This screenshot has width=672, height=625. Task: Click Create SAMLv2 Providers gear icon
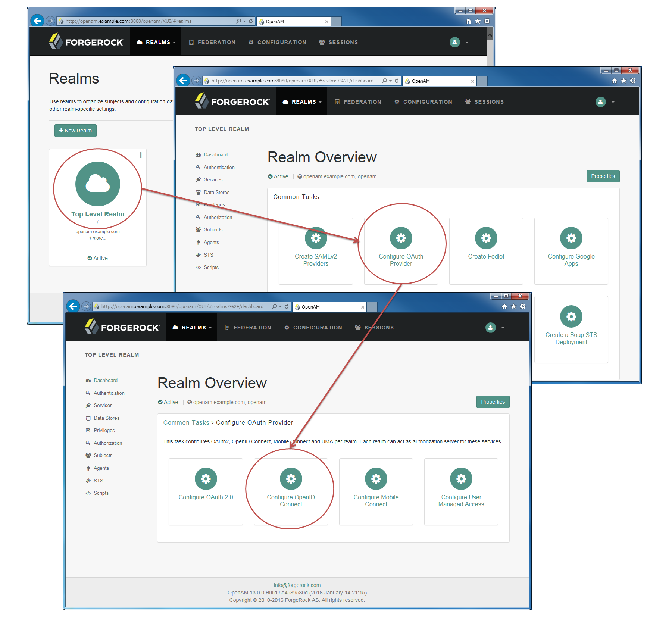pos(316,238)
